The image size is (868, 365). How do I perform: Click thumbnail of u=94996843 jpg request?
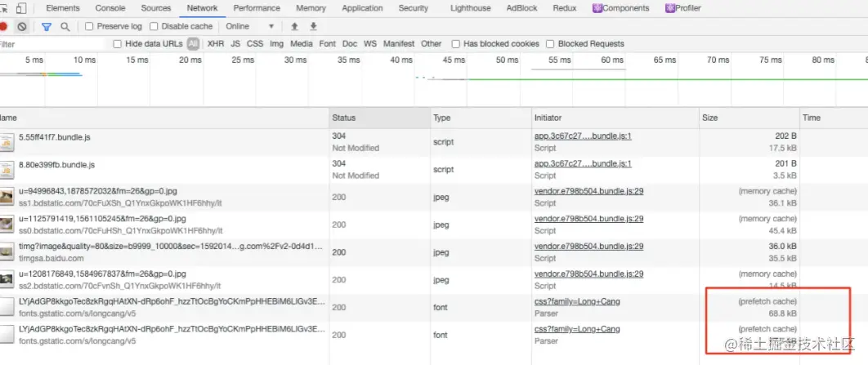(x=7, y=197)
